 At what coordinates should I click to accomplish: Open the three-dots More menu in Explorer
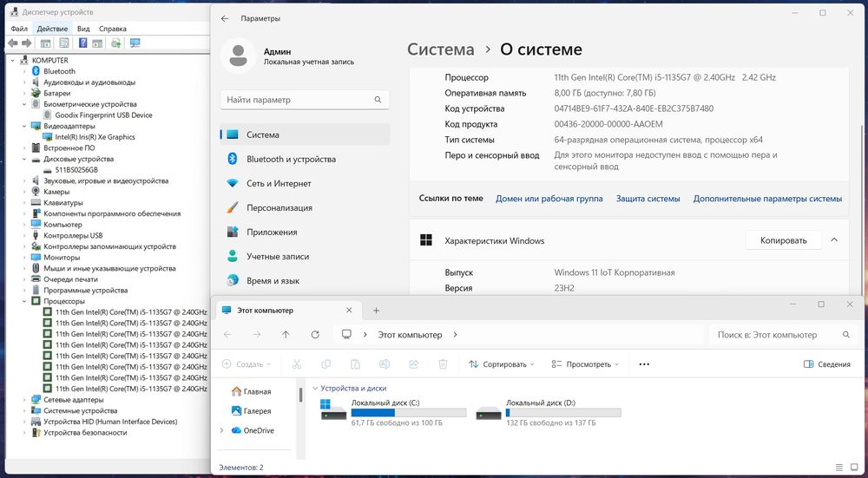tap(644, 364)
